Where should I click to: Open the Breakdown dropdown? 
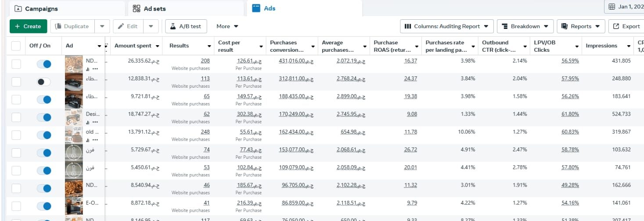pos(525,26)
